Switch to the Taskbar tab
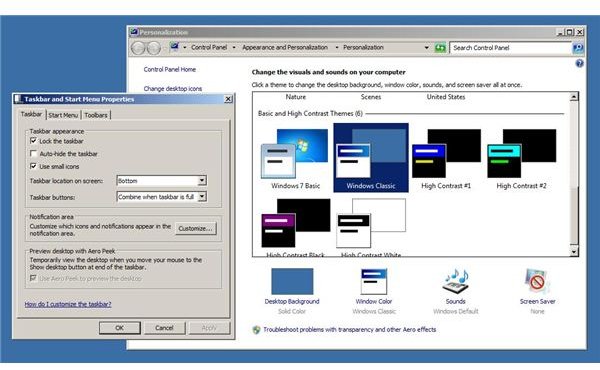Viewport: 600px width, 370px height. [x=31, y=114]
